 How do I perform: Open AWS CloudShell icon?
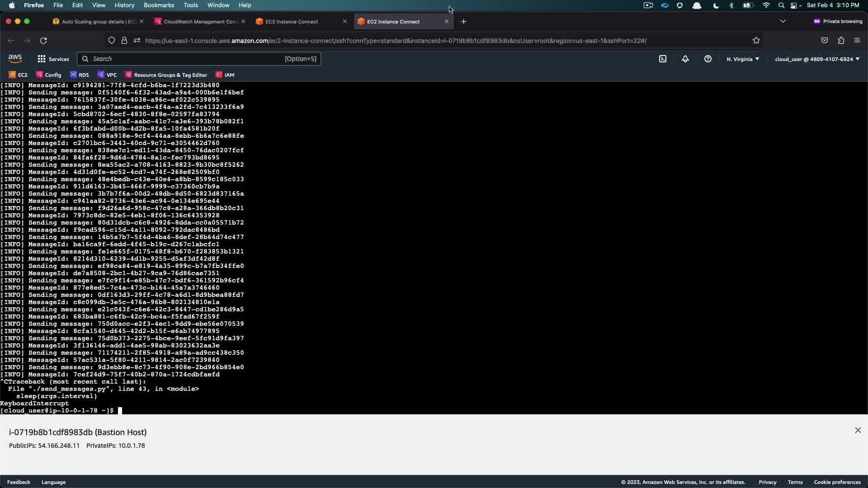click(663, 59)
